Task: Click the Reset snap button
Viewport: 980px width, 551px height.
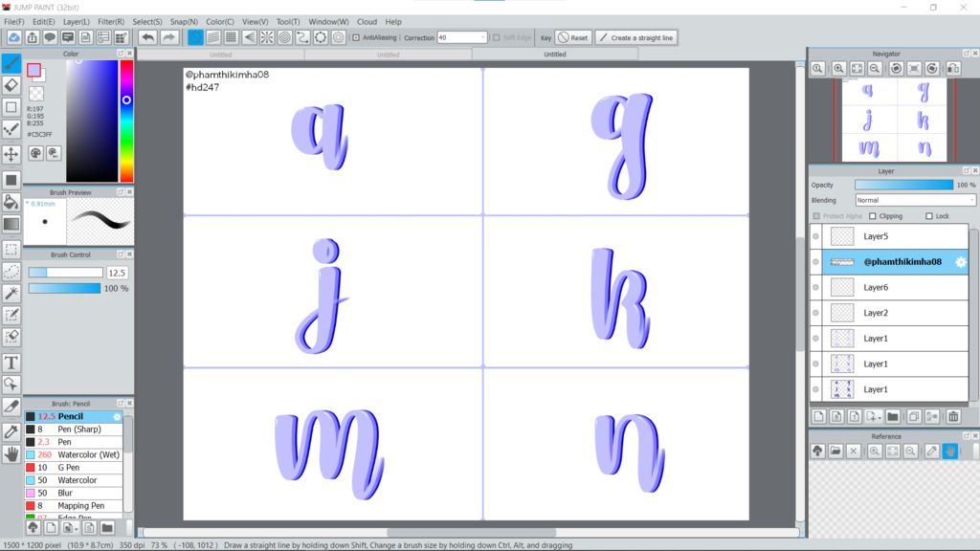Action: [573, 37]
